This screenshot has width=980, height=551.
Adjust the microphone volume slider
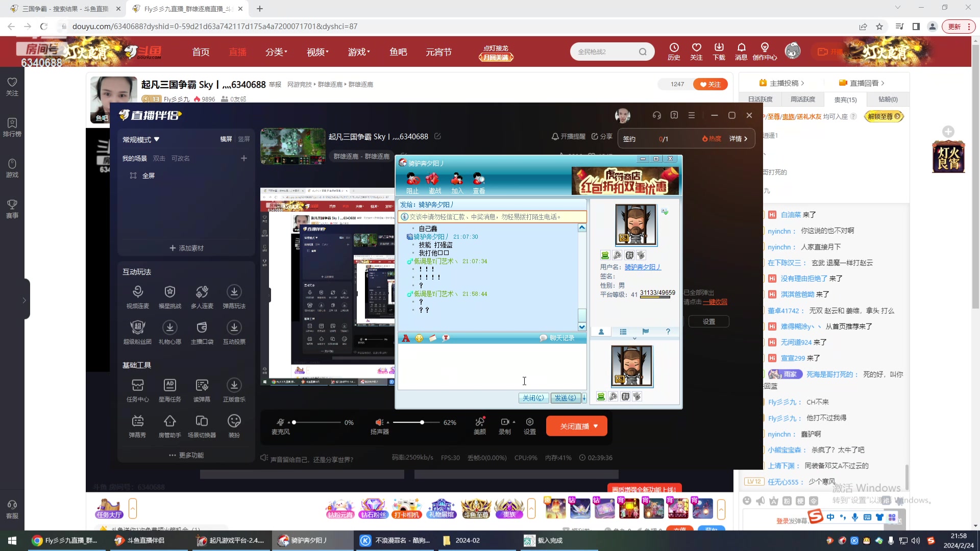(x=316, y=422)
